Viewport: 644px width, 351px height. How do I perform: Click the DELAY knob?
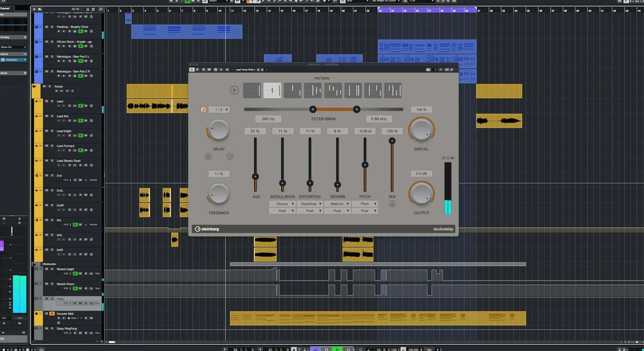pyautogui.click(x=219, y=130)
